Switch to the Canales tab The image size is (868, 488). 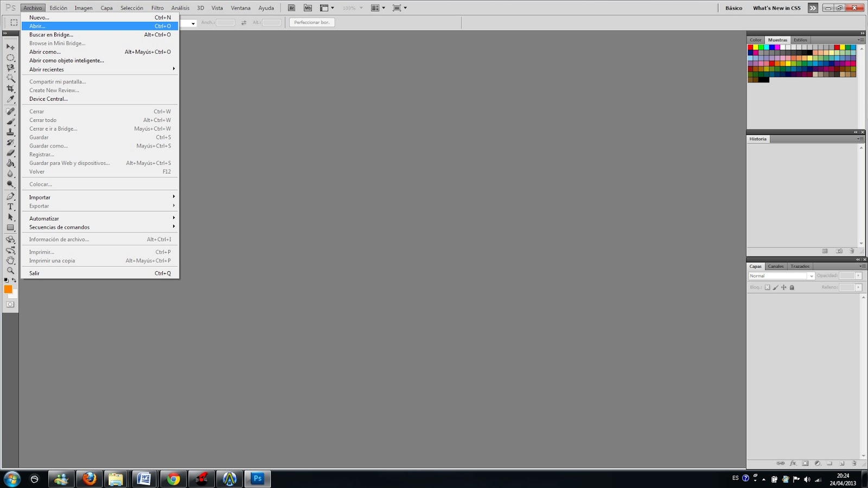[x=776, y=266]
